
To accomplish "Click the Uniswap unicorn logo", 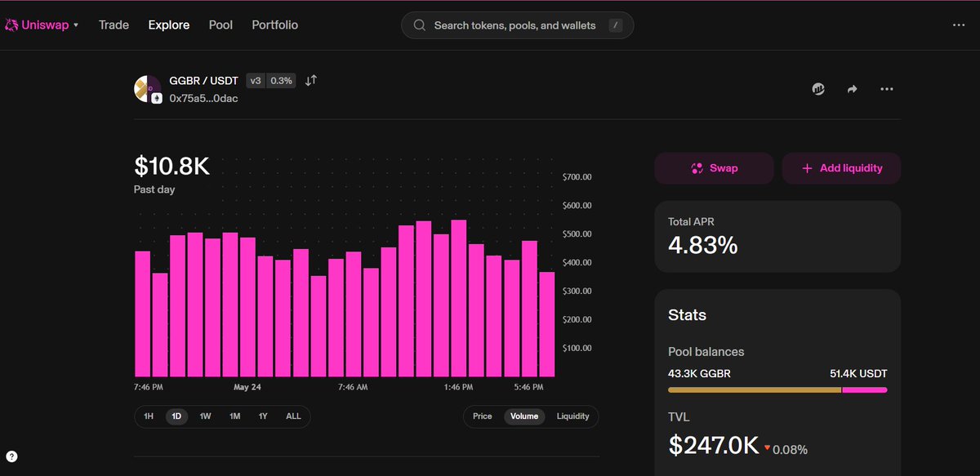I will [x=12, y=25].
